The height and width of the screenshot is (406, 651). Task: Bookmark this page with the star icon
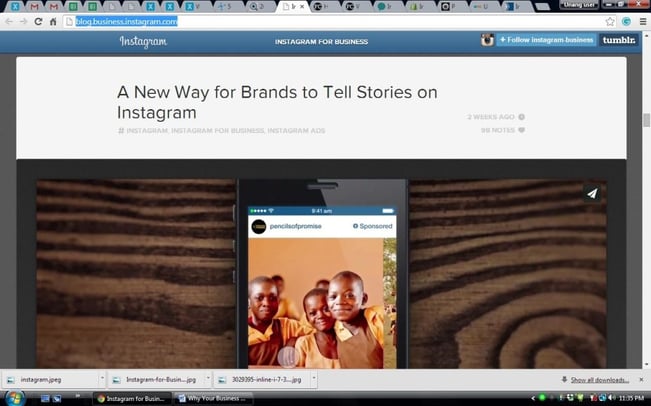[610, 21]
